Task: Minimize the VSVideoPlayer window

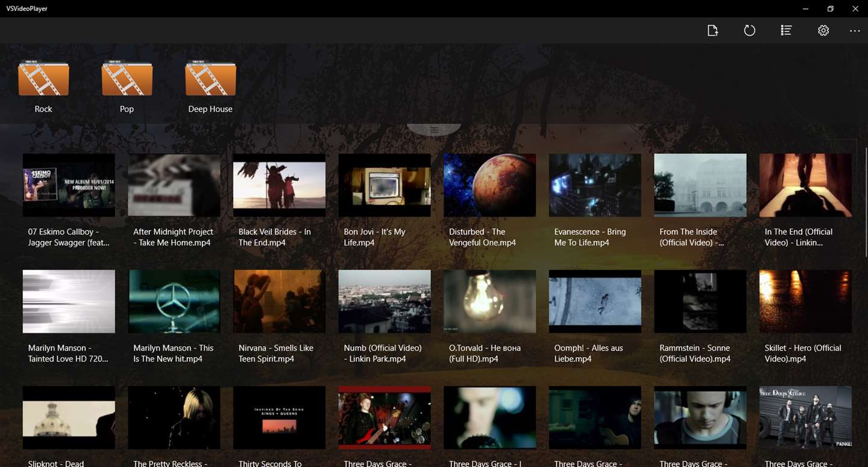Action: pos(806,8)
